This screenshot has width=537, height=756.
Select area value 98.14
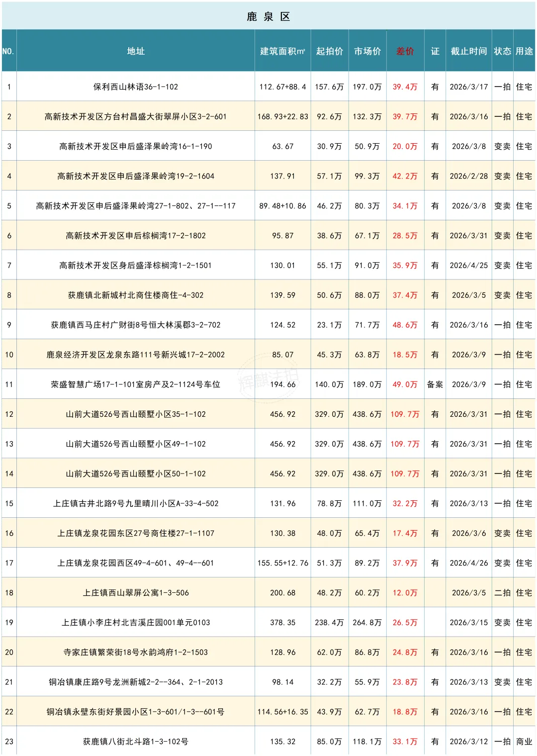[283, 682]
